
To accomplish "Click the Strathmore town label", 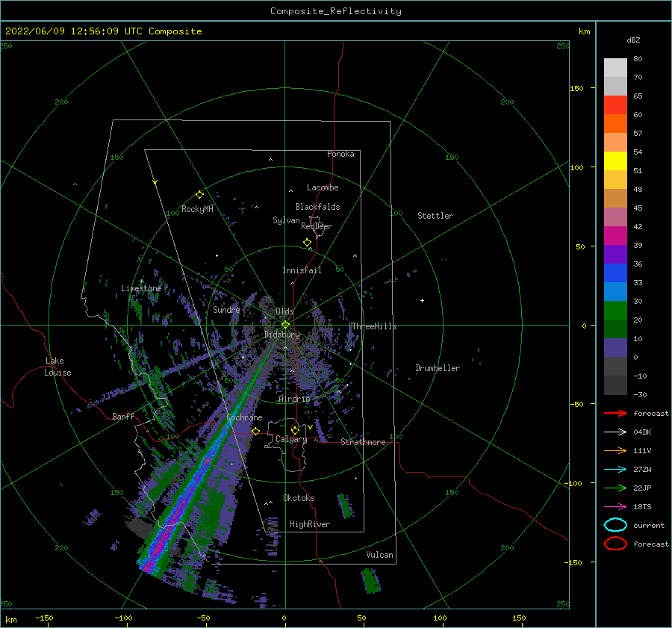I will tap(363, 442).
